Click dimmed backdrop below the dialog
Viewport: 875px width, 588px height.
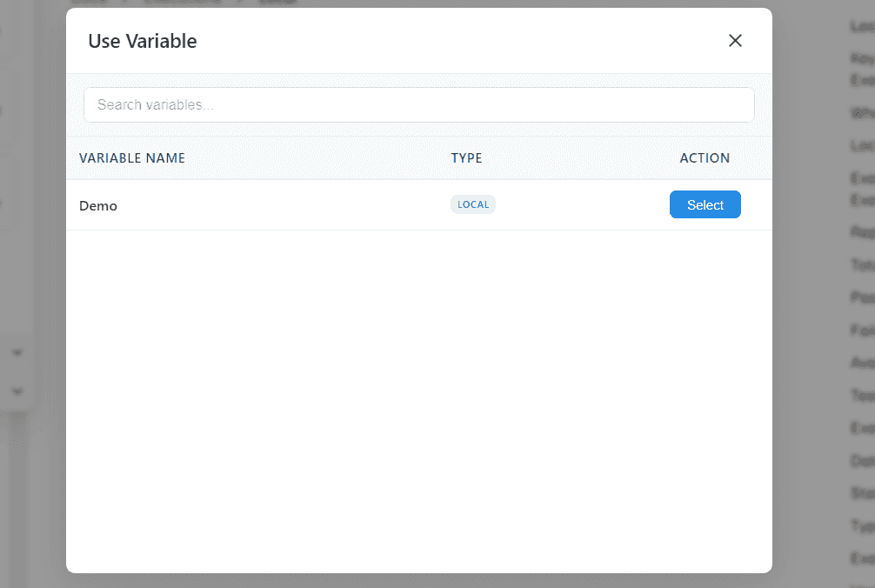coord(418,581)
